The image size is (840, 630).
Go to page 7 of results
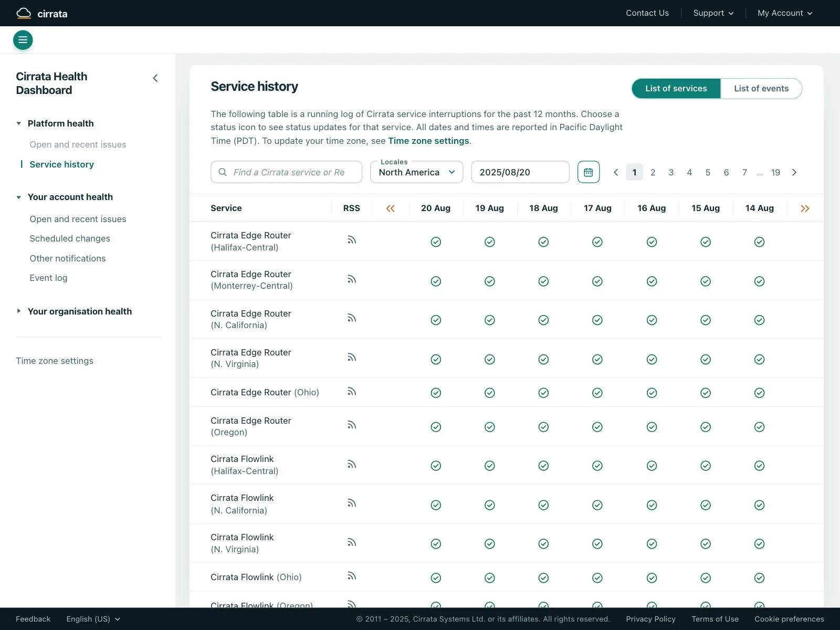(x=744, y=172)
